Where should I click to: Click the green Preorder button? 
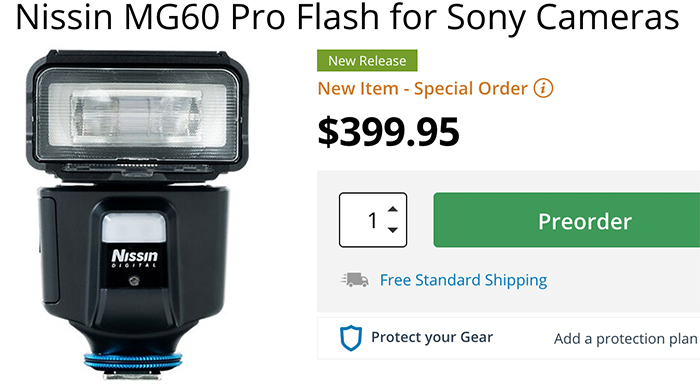point(567,220)
